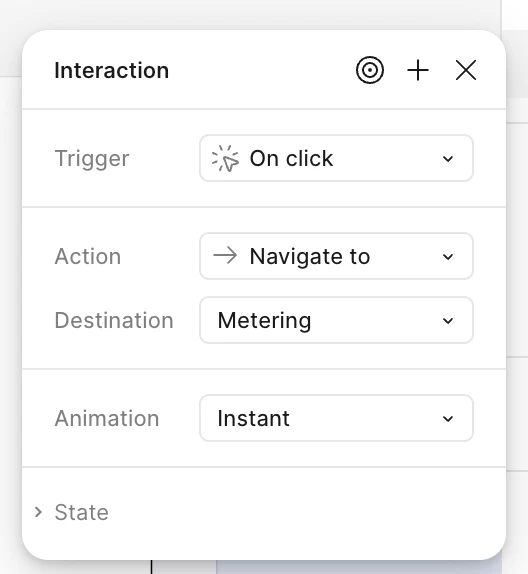Click the Action dropdown chevron arrow
This screenshot has height=574, width=528.
(448, 257)
